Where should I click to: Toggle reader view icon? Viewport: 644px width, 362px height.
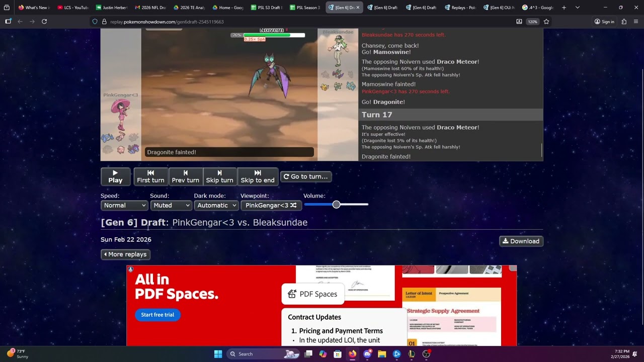point(519,22)
